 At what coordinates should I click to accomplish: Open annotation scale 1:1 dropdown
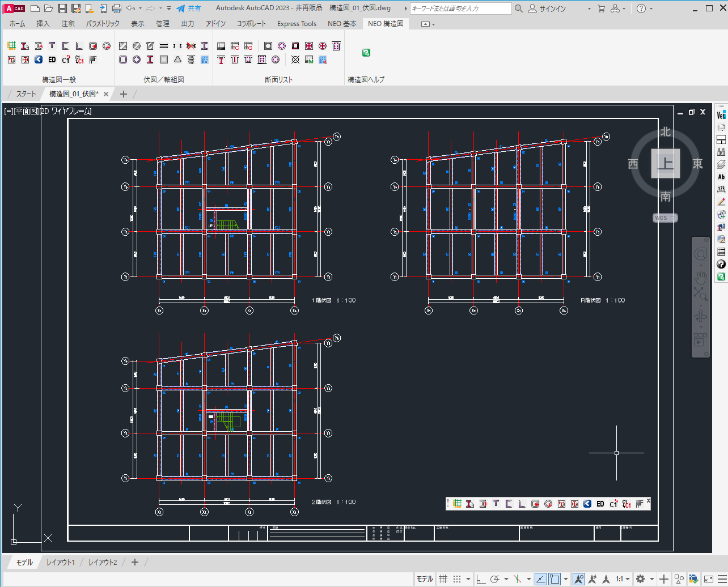623,579
